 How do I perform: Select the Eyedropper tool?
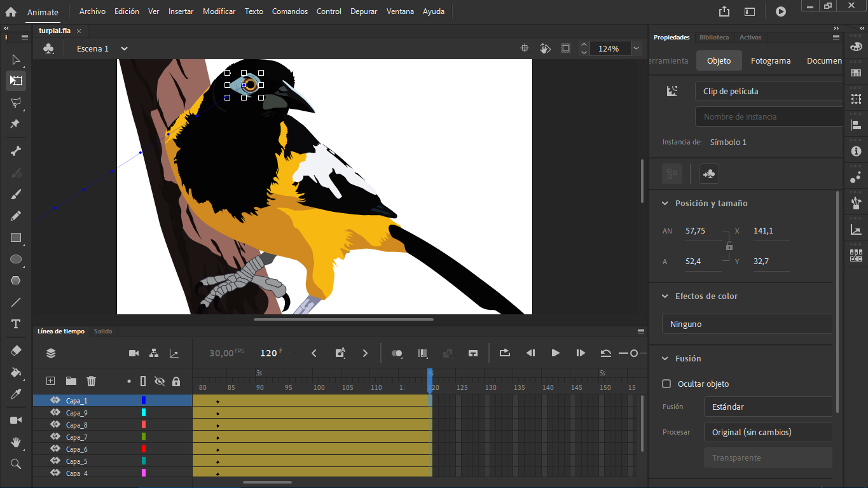(16, 394)
